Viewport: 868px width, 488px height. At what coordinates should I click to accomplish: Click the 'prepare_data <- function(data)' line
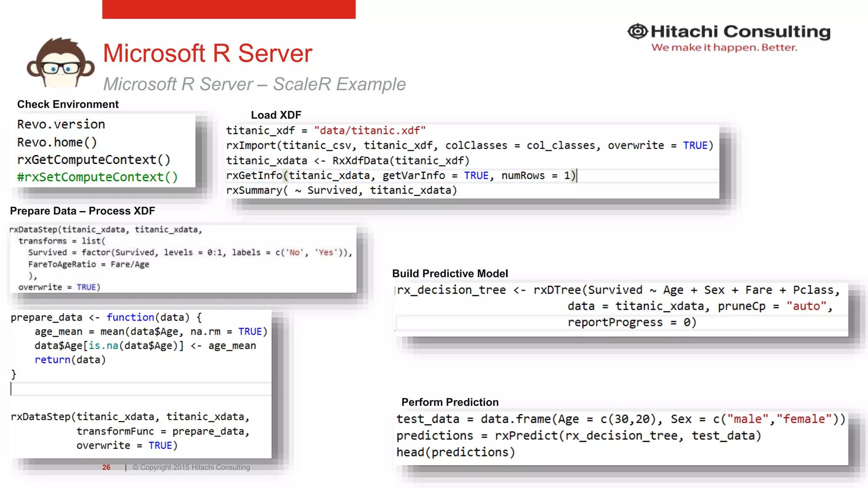click(x=106, y=317)
